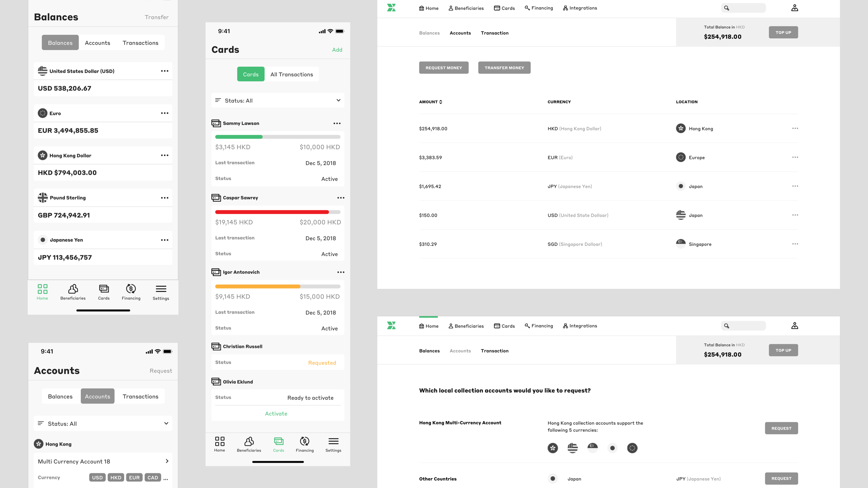Tap Home grid icon in Balances bottom nav
This screenshot has width=868, height=488.
[x=42, y=289]
